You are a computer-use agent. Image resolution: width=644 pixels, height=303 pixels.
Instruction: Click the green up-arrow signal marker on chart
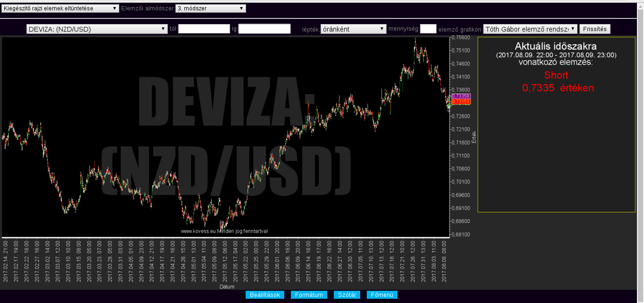tap(448, 106)
